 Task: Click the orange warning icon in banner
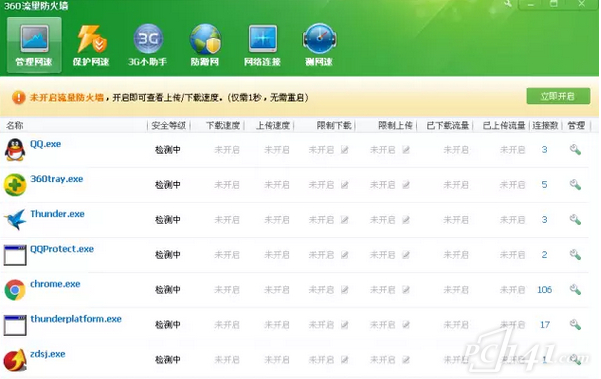pyautogui.click(x=18, y=98)
